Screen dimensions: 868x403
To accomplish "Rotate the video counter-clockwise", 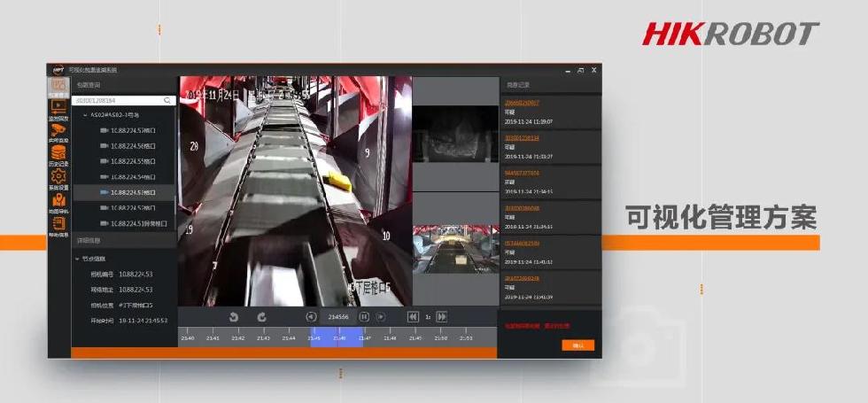I will [x=234, y=316].
